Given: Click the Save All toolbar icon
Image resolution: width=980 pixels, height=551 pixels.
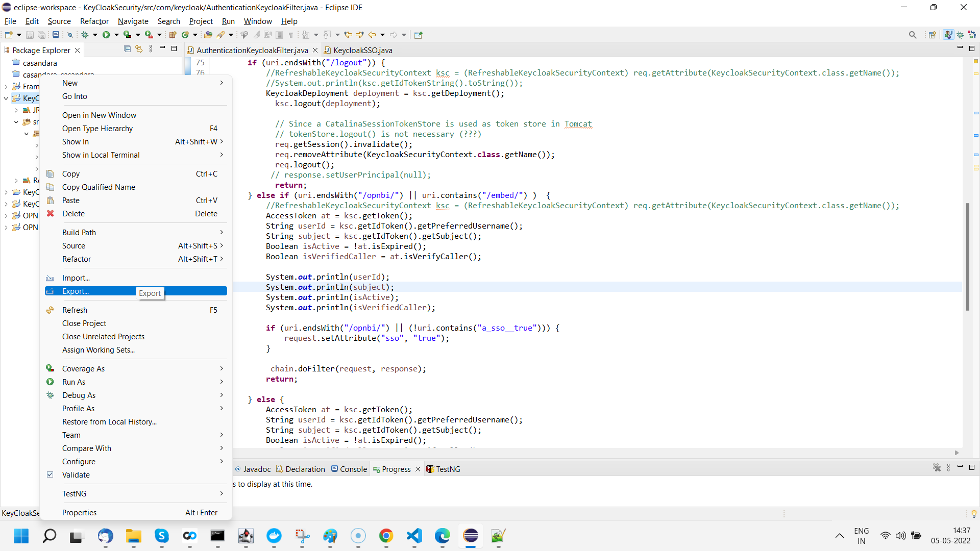Looking at the screenshot, I should click(x=42, y=35).
